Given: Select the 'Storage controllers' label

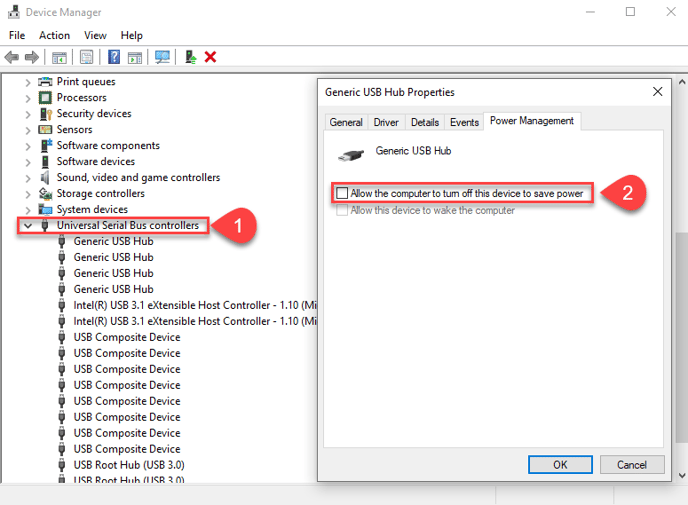Looking at the screenshot, I should [x=100, y=193].
